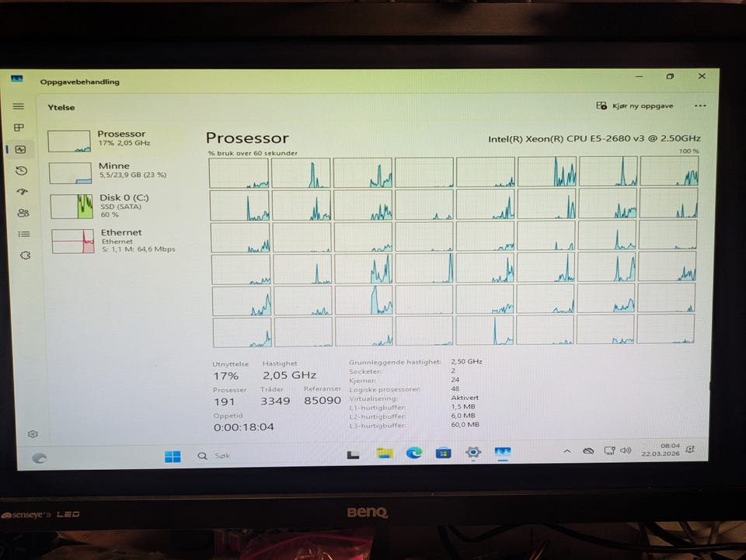Click the weather widget icon on taskbar
The width and height of the screenshot is (746, 560).
pos(39,457)
